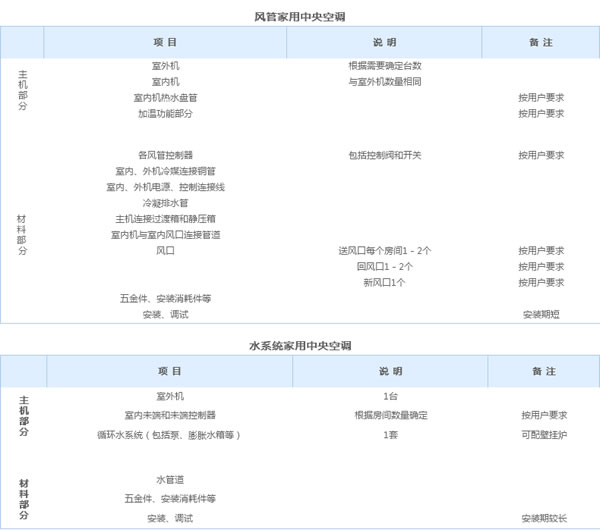The image size is (600, 530).
Task: Click the 可配壁挂炉 remark
Action: coord(543,435)
